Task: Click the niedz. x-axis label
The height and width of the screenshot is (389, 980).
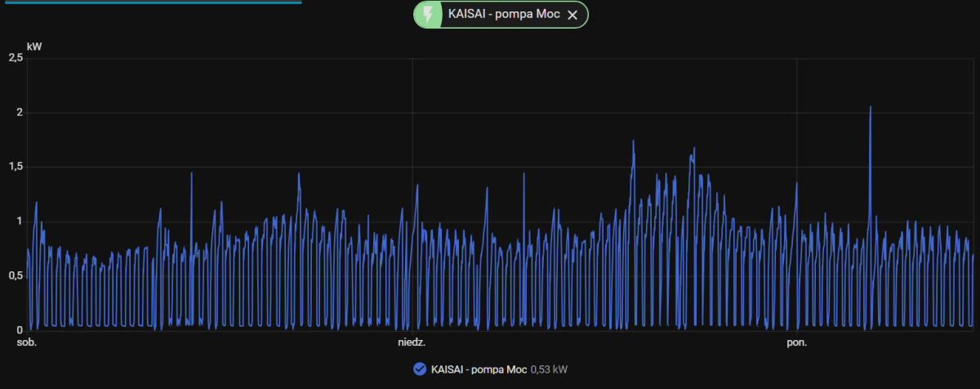Action: tap(412, 342)
